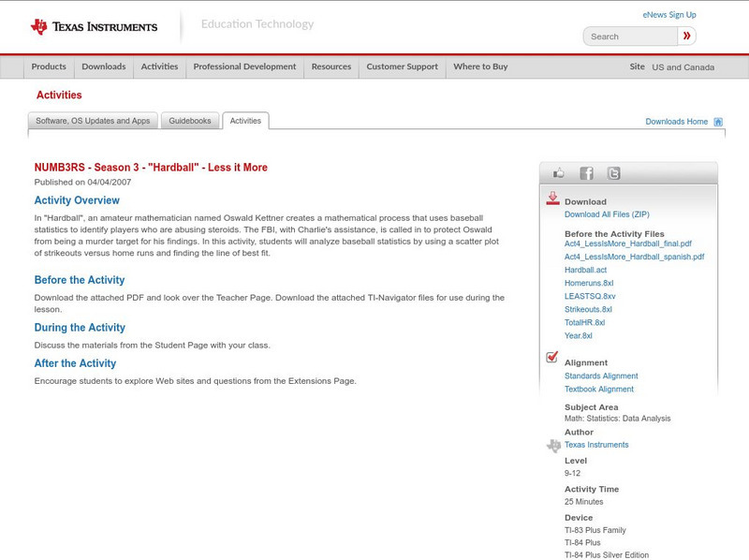Click the 9-12 level value
The width and height of the screenshot is (749, 560).
point(572,474)
